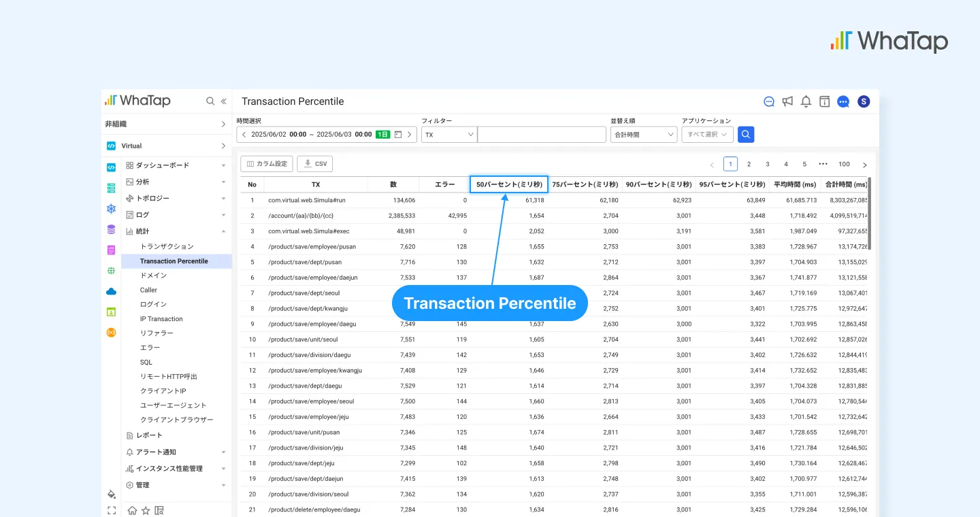This screenshot has width=980, height=517.
Task: Open ユーザーエージェント submenu item
Action: pos(173,405)
